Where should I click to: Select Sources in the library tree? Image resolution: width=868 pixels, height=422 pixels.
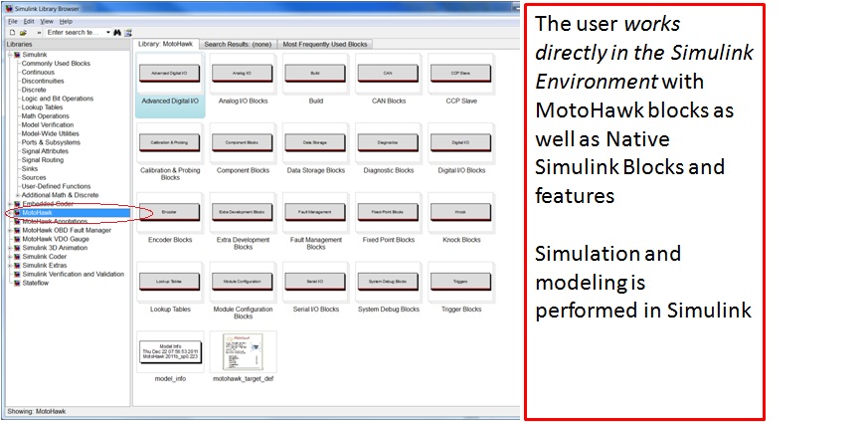pyautogui.click(x=34, y=178)
